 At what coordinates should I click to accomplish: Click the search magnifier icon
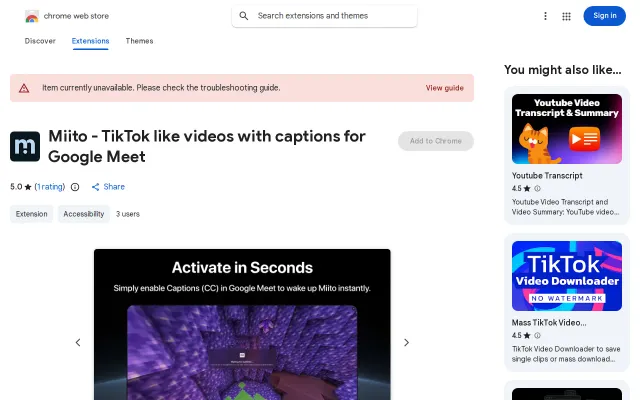244,16
